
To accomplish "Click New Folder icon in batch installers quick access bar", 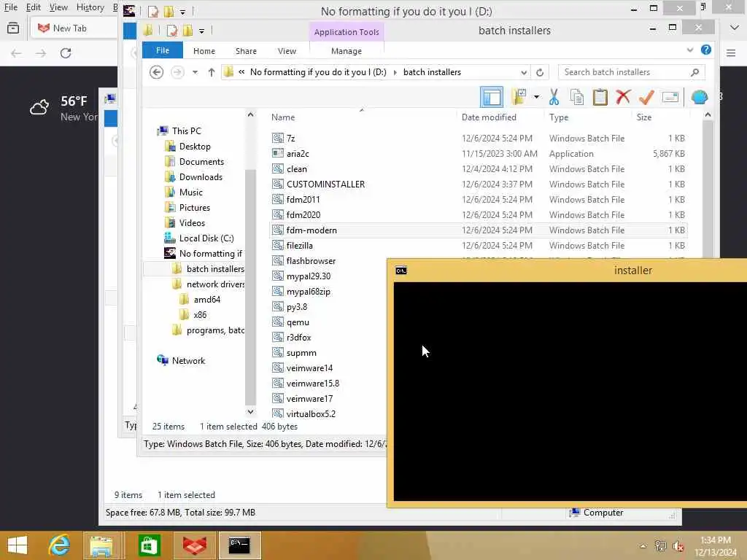I will tap(187, 31).
